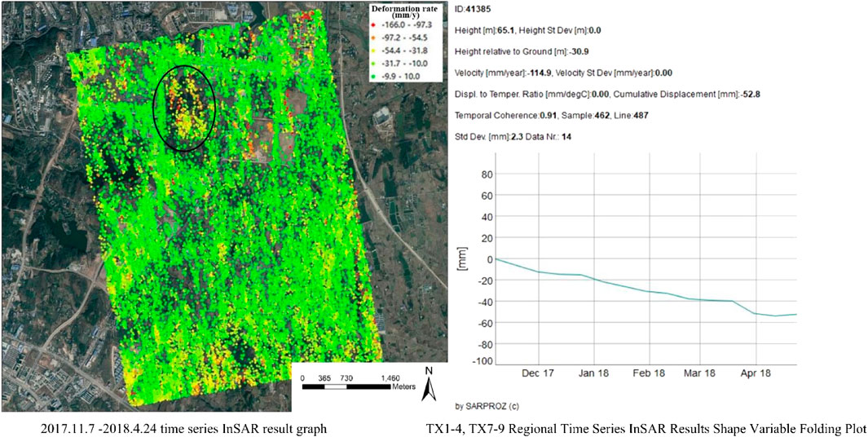Screen dimensions: 868x437
Task: Click the yellow legend dot for -54.4 to -31.8
Action: pos(373,51)
